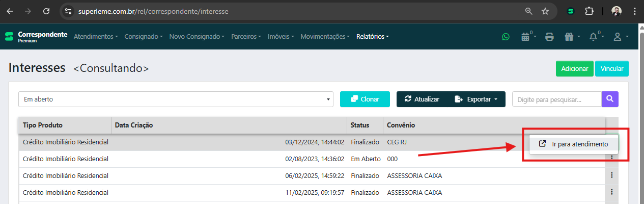Select the Em Aberto status cell
Screen dimensions: 644x204
[x=366, y=159]
